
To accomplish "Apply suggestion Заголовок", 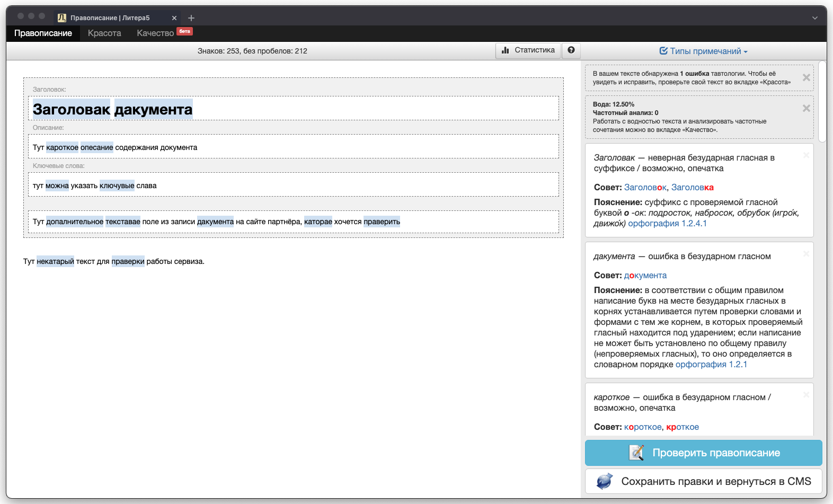I will 645,188.
